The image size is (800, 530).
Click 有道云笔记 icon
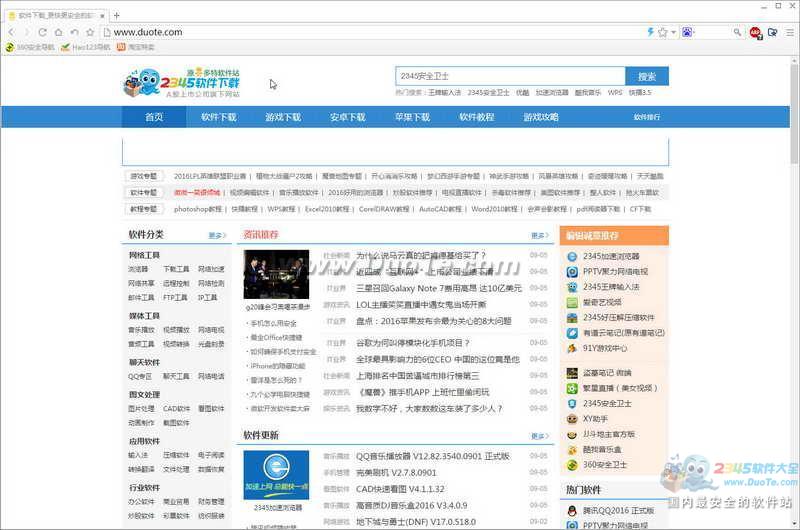572,333
